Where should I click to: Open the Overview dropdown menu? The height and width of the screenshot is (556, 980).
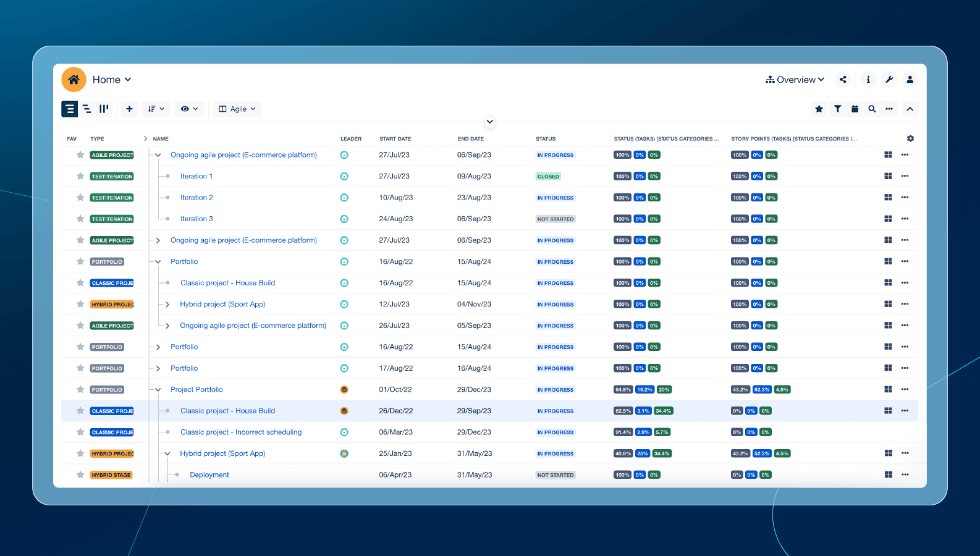tap(795, 80)
